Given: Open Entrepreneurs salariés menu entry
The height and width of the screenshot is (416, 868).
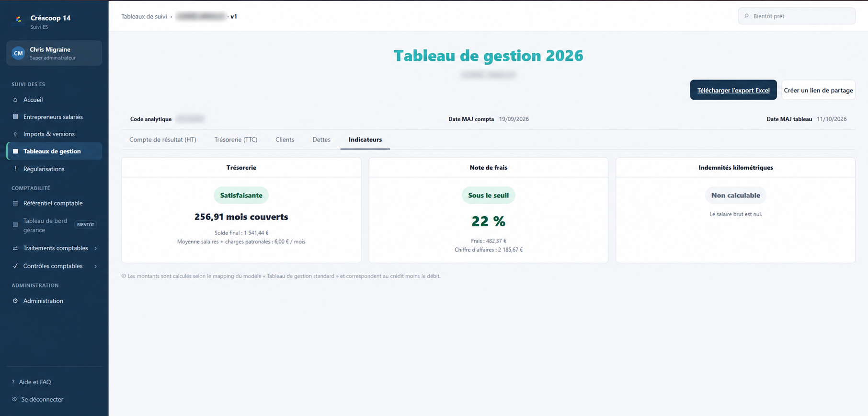Looking at the screenshot, I should (54, 117).
